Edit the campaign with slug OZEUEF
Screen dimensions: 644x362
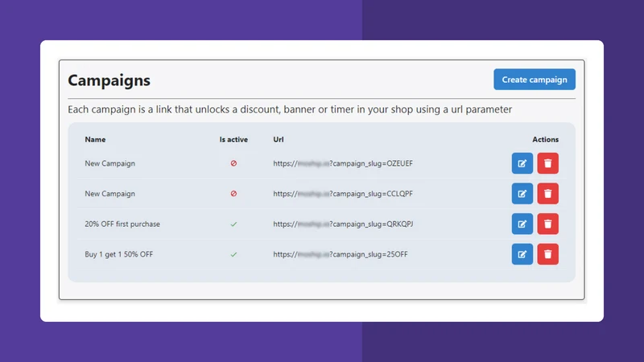(x=522, y=163)
